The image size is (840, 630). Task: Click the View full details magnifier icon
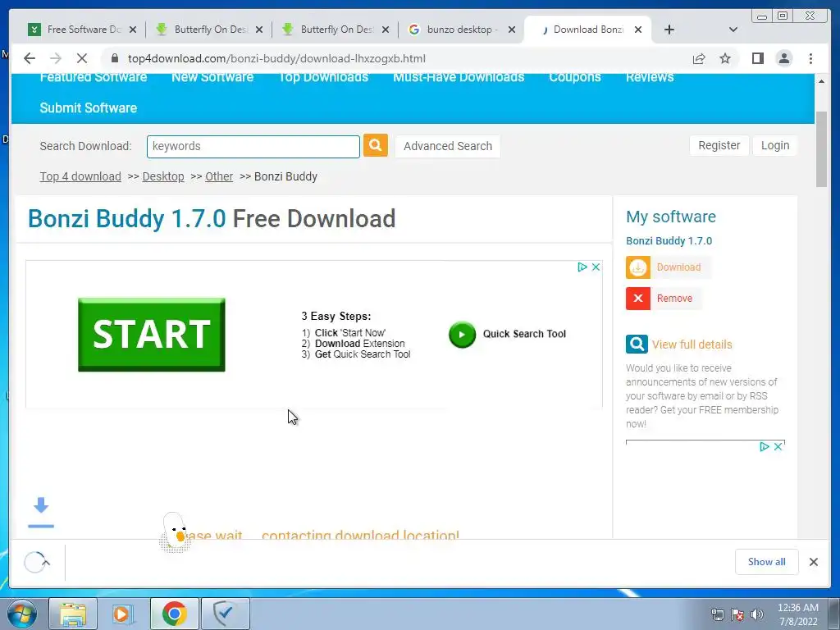pos(637,345)
